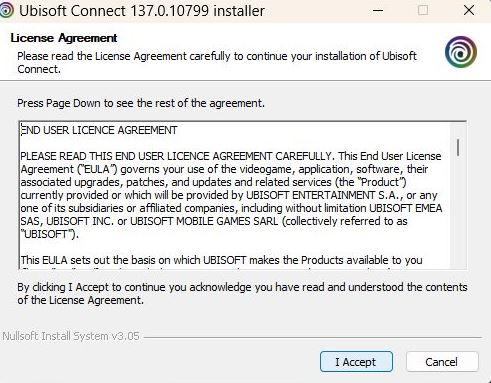Image resolution: width=491 pixels, height=383 pixels.
Task: Click the License Agreement bold heading
Action: point(64,38)
